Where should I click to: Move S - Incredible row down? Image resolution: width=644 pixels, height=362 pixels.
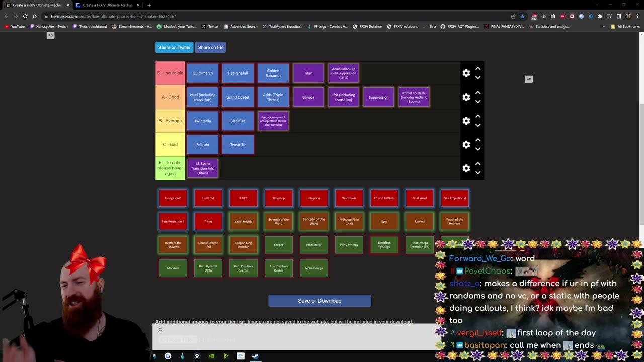click(478, 77)
